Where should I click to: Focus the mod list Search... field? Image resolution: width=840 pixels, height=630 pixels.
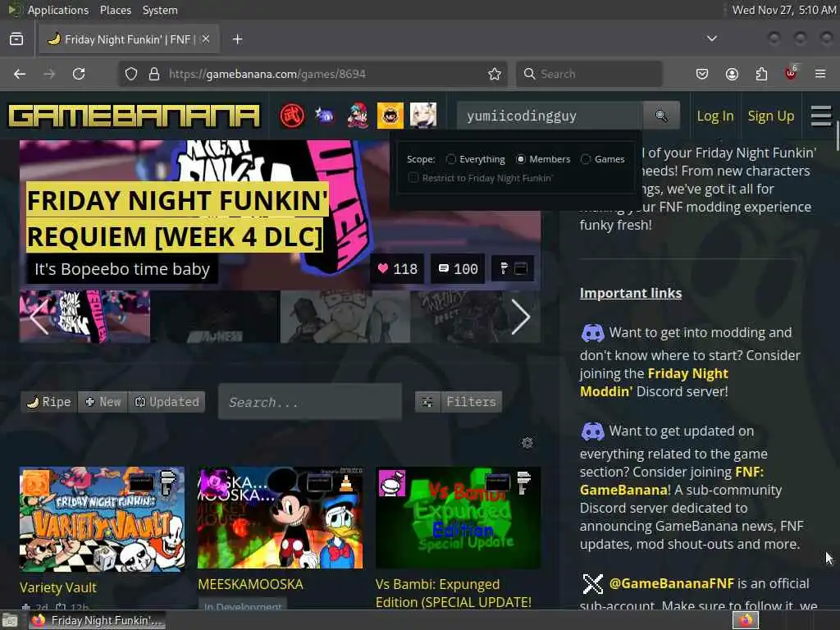(309, 402)
